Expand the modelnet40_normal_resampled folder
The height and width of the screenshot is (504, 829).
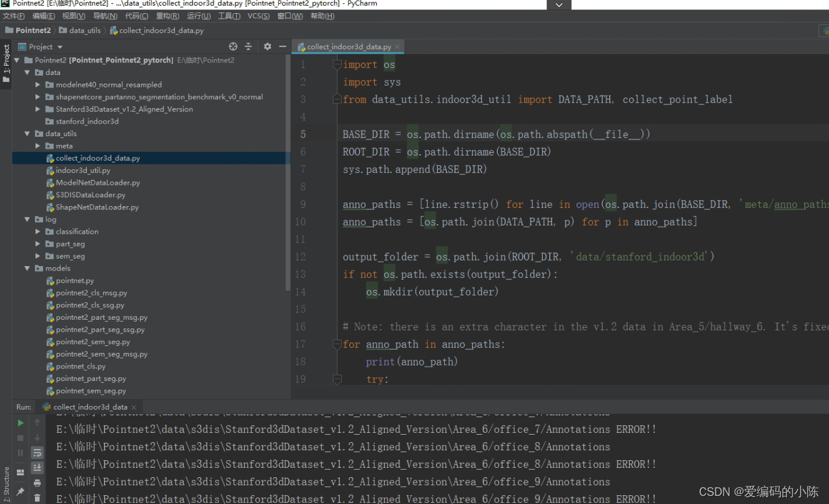point(38,85)
